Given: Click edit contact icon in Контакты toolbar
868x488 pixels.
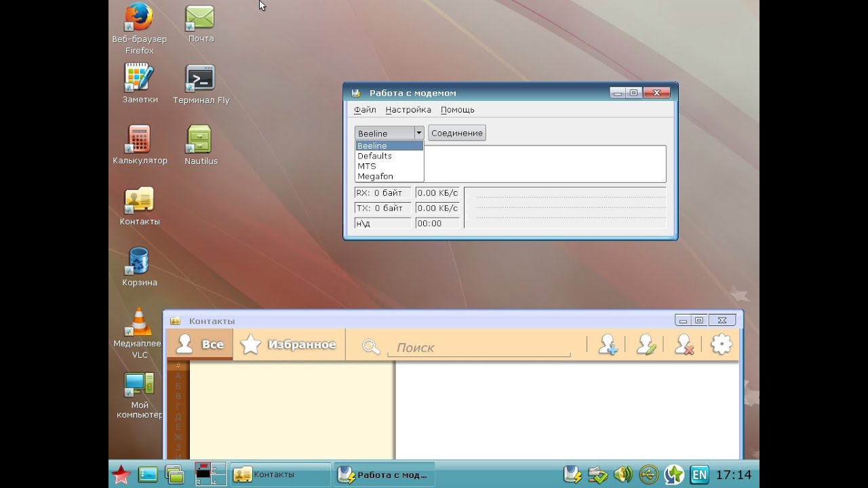Looking at the screenshot, I should (646, 345).
